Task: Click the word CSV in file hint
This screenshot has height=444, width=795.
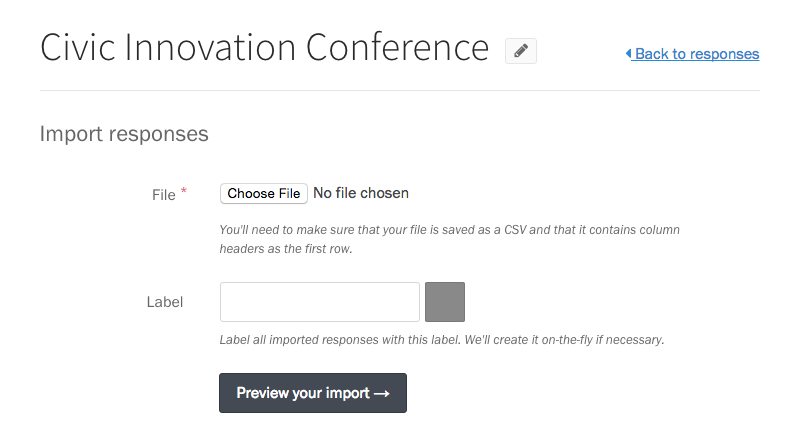Action: tap(515, 230)
